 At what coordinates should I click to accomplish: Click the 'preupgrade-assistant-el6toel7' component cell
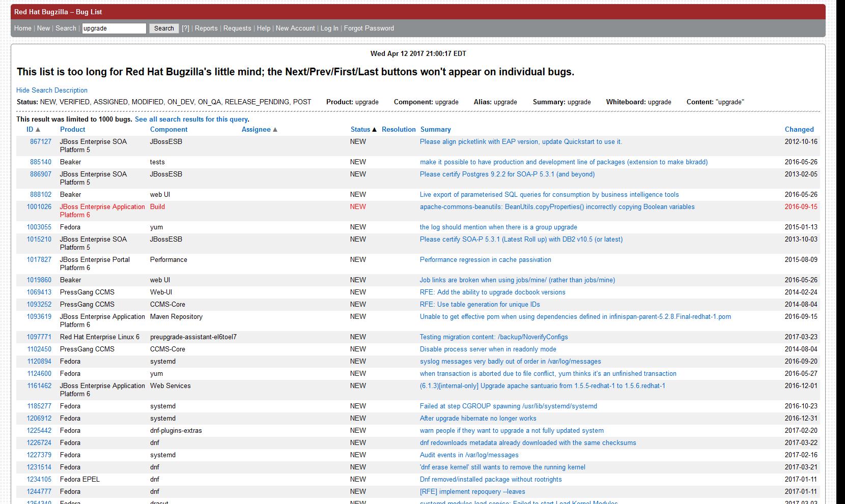193,337
